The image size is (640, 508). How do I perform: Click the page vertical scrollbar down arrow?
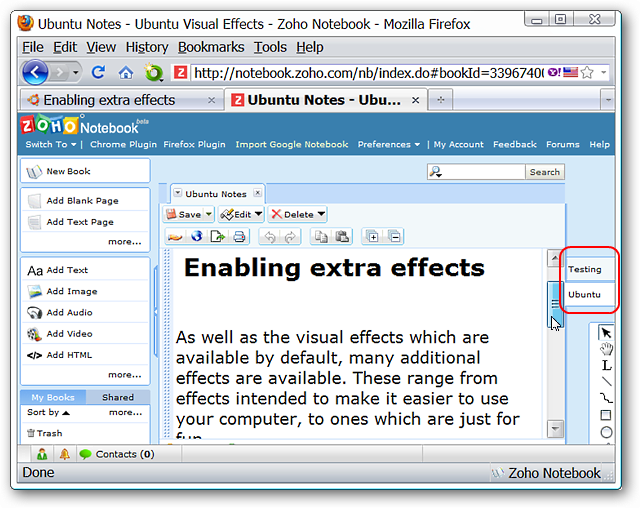(x=555, y=428)
